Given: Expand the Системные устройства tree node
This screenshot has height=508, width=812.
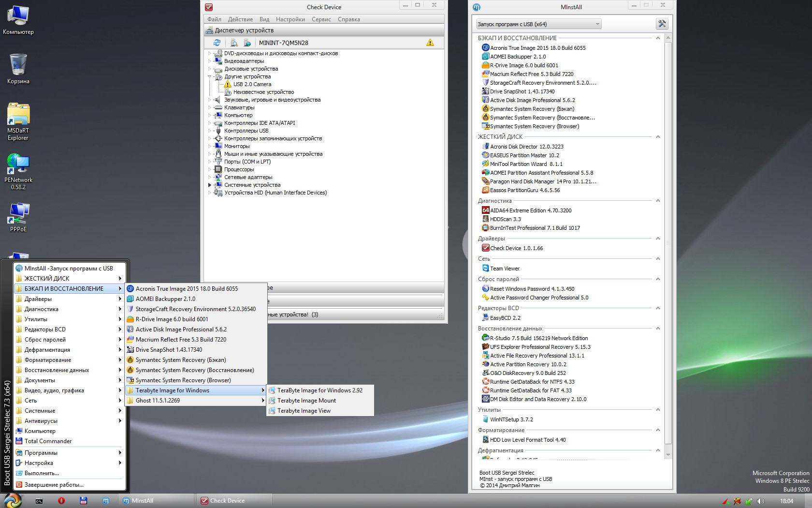Looking at the screenshot, I should coord(209,185).
